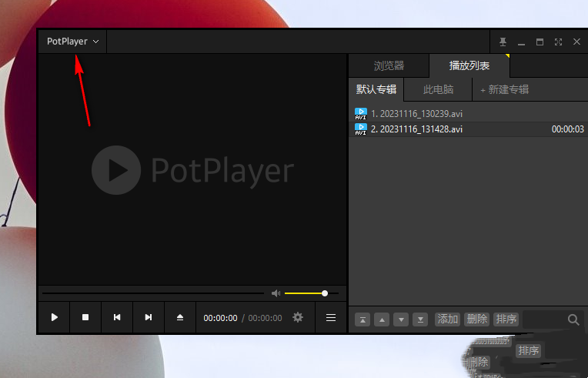Open a file with the eject button
588x378 pixels.
(180, 317)
